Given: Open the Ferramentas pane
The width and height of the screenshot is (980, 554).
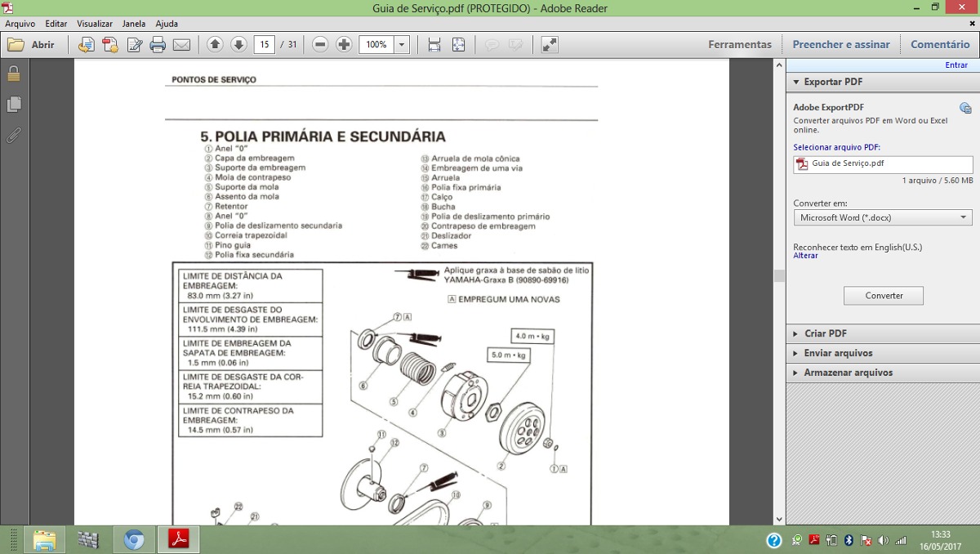Looking at the screenshot, I should click(740, 45).
